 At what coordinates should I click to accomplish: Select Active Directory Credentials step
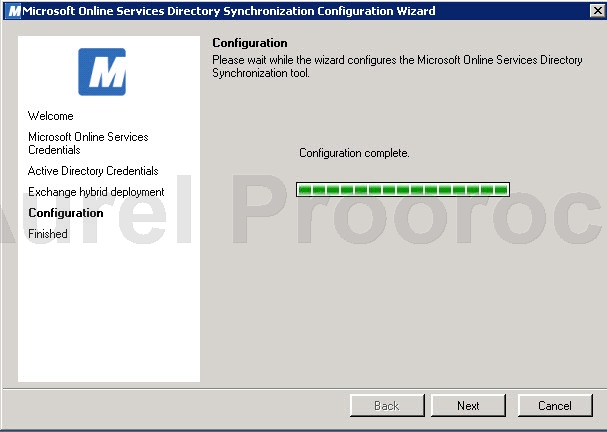(93, 171)
